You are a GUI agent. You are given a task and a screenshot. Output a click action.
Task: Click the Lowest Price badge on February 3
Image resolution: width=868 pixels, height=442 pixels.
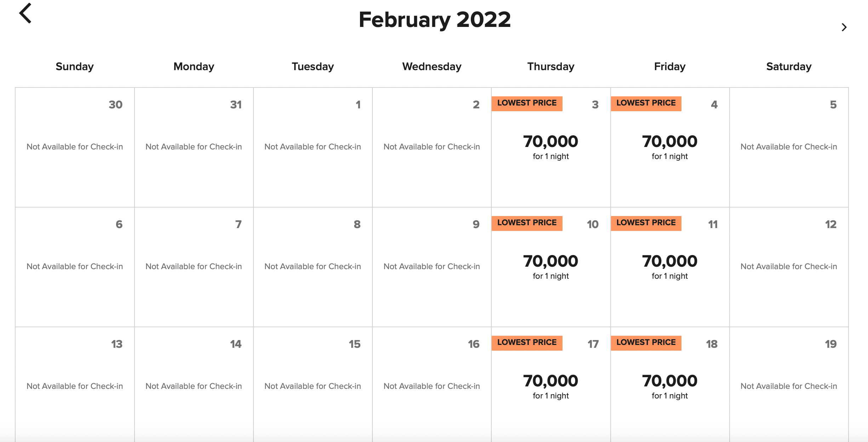pos(527,103)
